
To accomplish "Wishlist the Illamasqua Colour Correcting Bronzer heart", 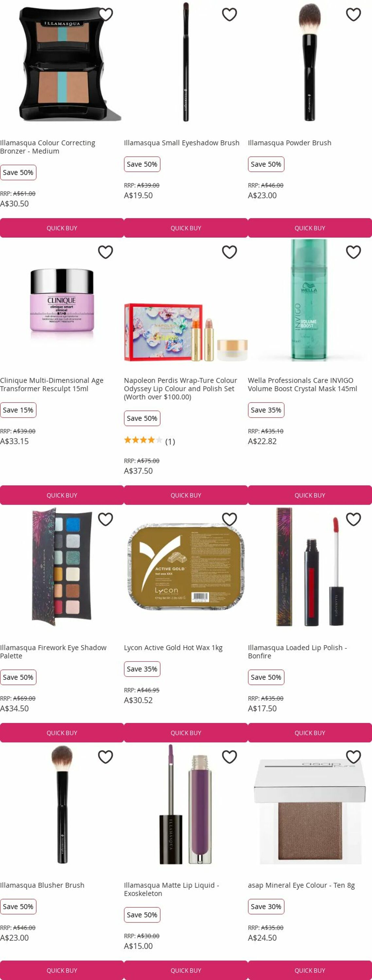I will [x=106, y=14].
